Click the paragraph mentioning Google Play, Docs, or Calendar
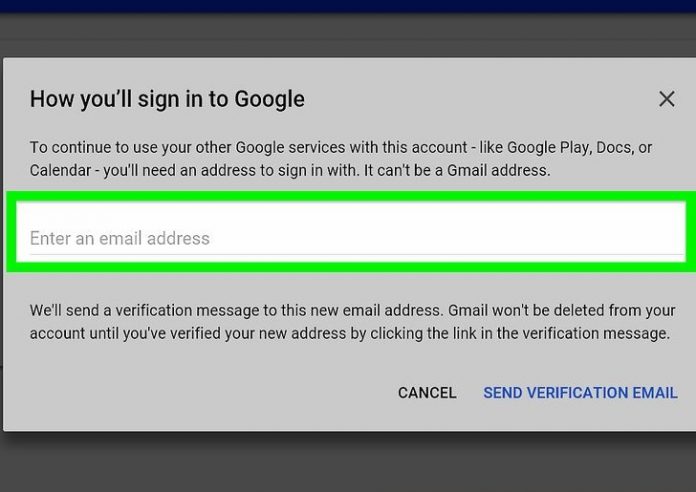Image resolution: width=696 pixels, height=492 pixels. pyautogui.click(x=340, y=159)
